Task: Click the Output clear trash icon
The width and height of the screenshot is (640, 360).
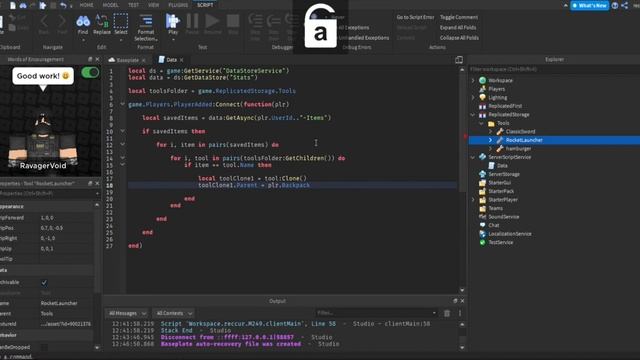Action: pyautogui.click(x=447, y=313)
